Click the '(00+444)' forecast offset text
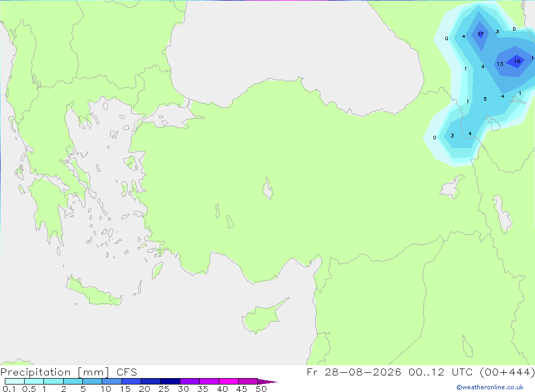535x392 pixels. pyautogui.click(x=507, y=372)
